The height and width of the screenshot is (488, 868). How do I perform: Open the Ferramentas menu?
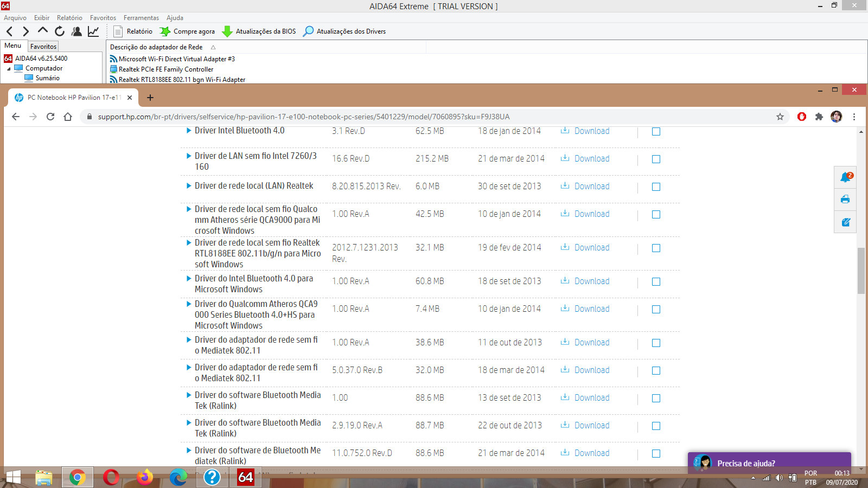coord(141,18)
